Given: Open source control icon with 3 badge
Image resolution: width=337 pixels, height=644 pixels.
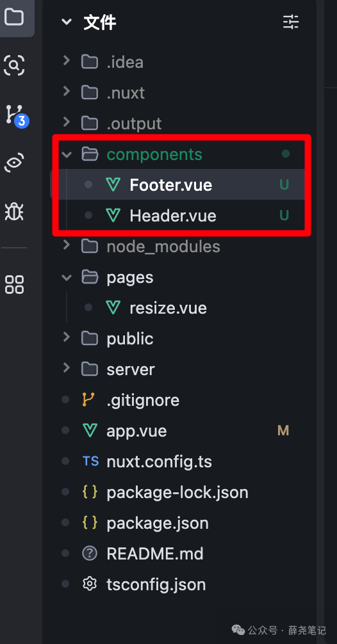Looking at the screenshot, I should pos(17,115).
